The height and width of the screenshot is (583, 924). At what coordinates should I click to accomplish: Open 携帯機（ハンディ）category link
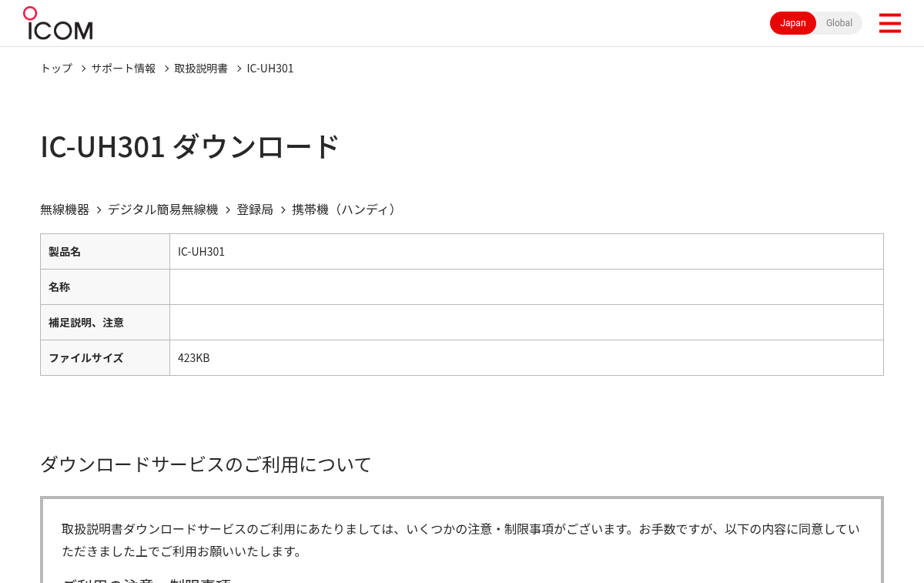[346, 209]
